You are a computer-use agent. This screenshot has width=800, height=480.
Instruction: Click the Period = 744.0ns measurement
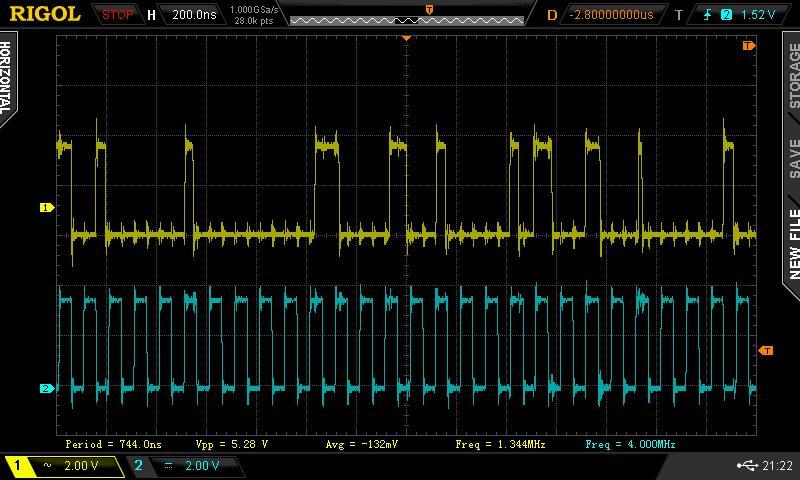point(113,444)
